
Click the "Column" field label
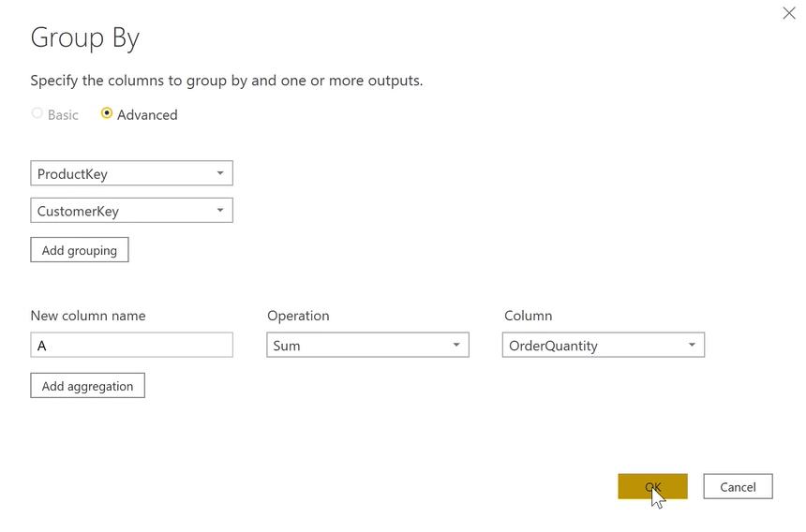[x=529, y=316]
